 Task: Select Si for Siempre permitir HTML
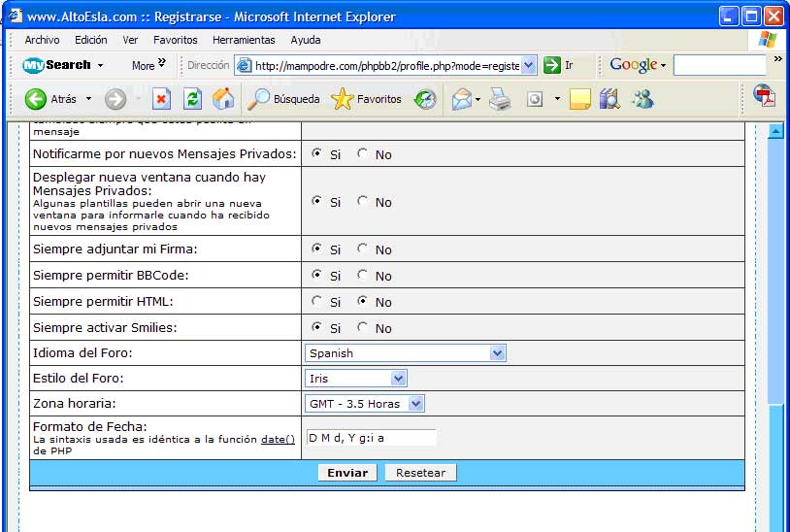[317, 302]
